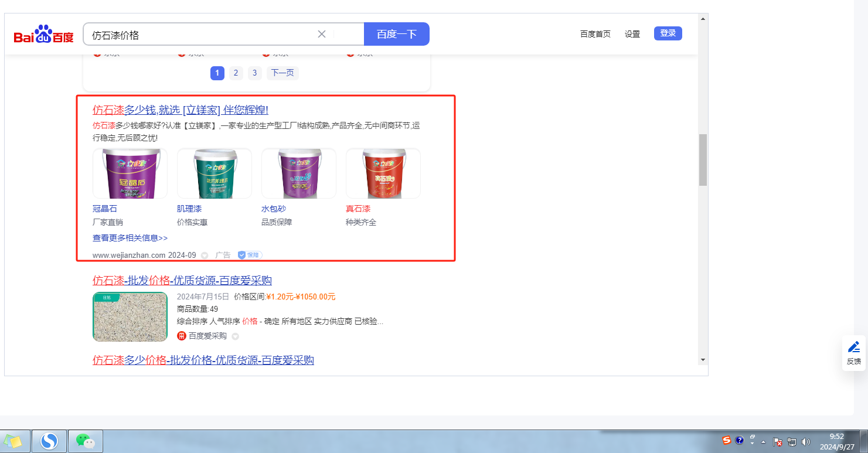The width and height of the screenshot is (868, 453).
Task: Select page 1 in pagination
Action: click(217, 73)
